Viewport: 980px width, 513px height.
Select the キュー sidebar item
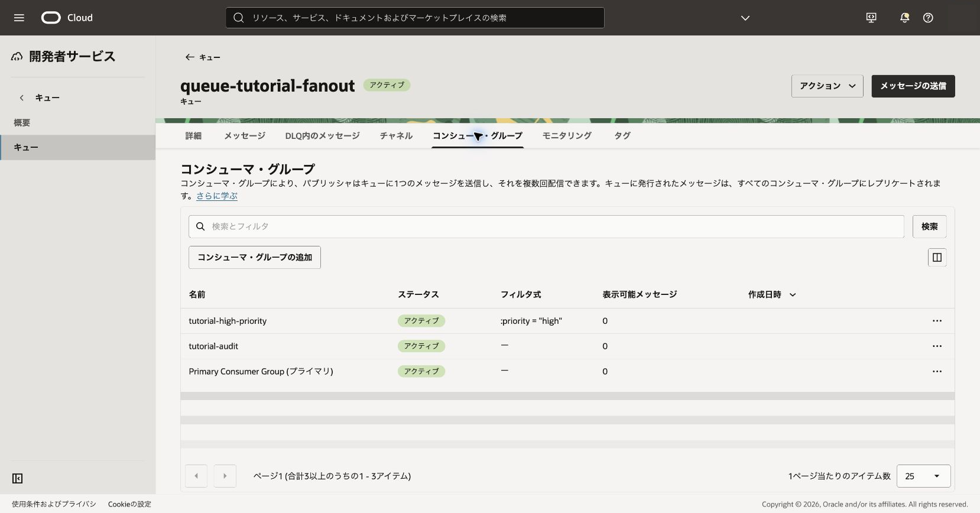pyautogui.click(x=77, y=147)
